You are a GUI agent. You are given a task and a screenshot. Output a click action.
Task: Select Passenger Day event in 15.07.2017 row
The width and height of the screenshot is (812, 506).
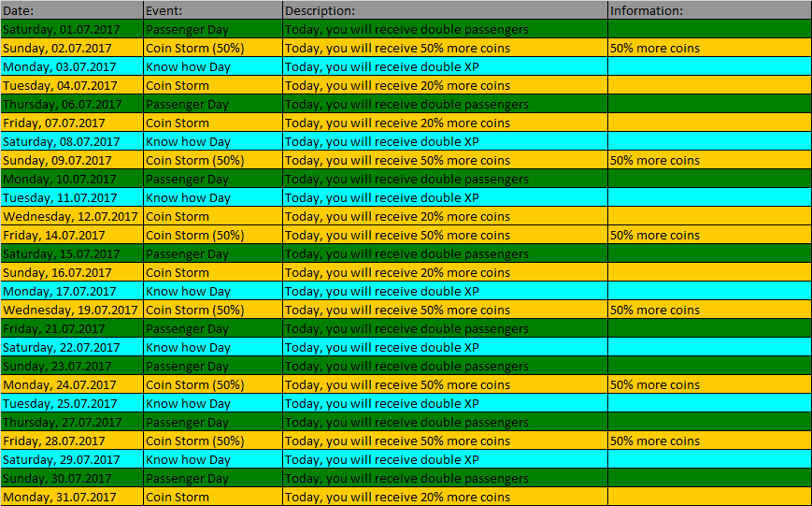pyautogui.click(x=213, y=254)
